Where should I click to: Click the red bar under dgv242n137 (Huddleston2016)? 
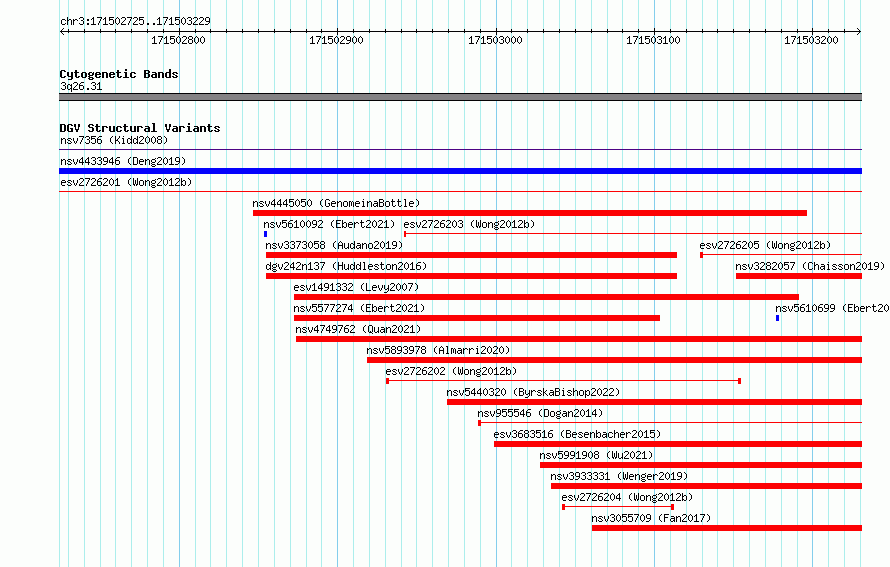pos(471,276)
